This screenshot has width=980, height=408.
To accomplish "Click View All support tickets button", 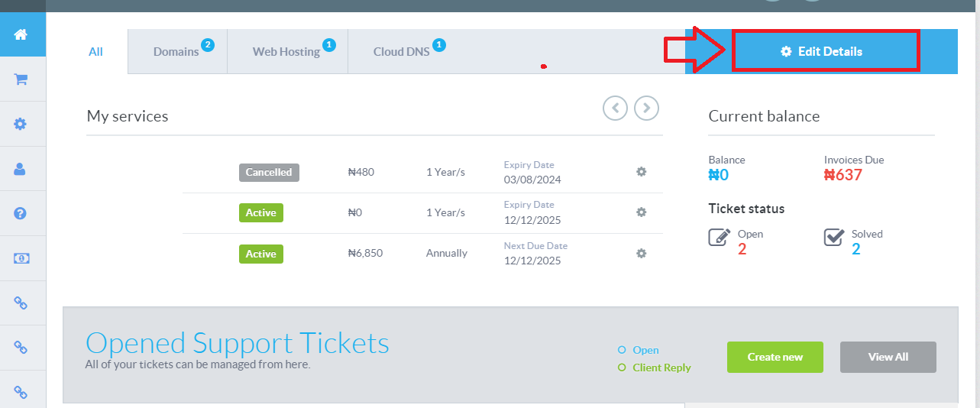I will point(888,357).
